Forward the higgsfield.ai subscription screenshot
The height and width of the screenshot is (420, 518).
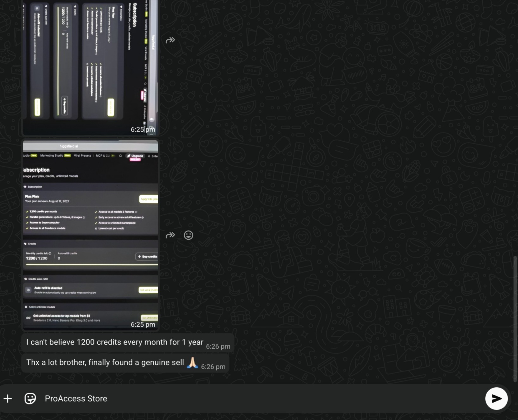170,235
